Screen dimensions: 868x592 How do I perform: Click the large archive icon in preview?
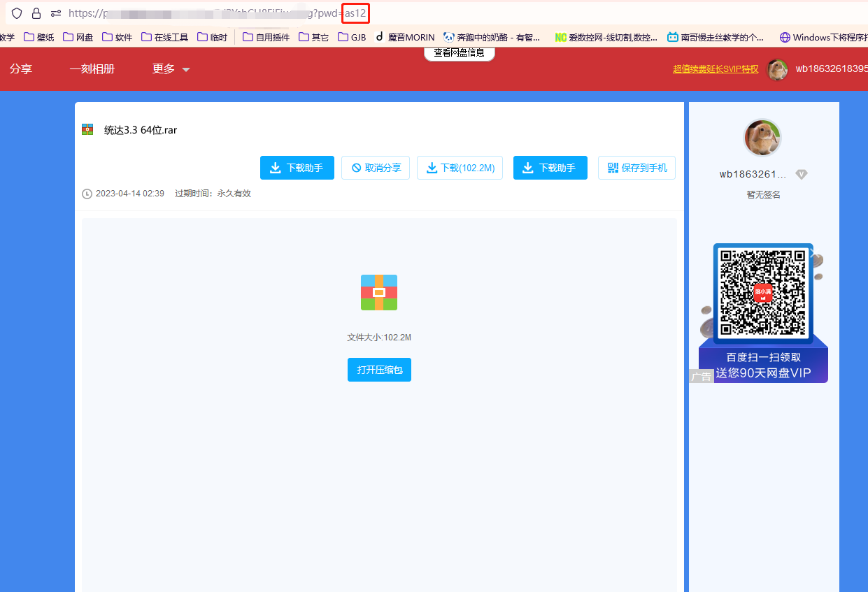pyautogui.click(x=379, y=292)
